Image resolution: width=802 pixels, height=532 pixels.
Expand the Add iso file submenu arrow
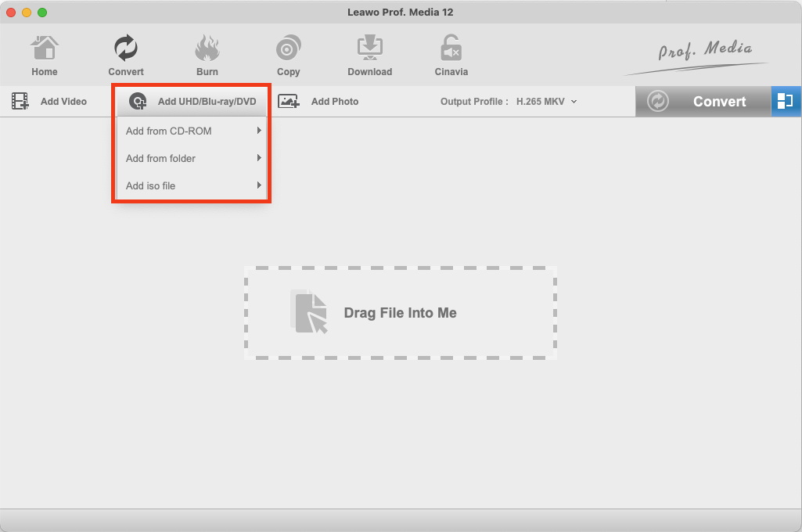pos(259,185)
